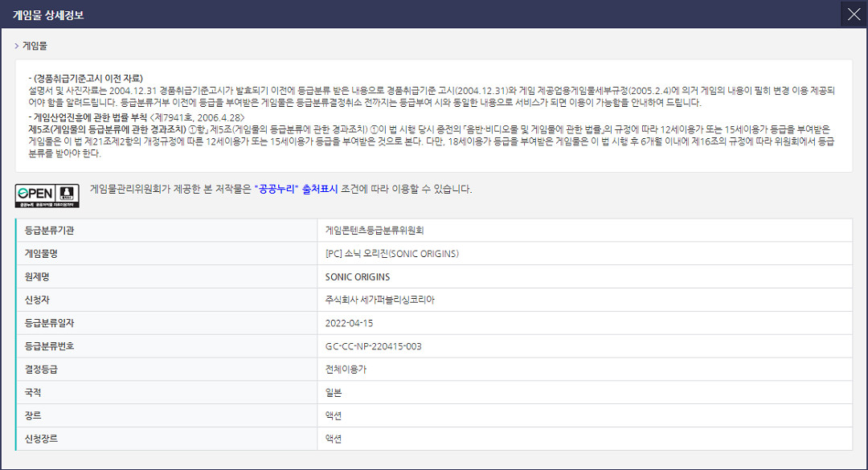This screenshot has height=470, width=868.
Task: Click the OPEN 공공누리 license logo
Action: [47, 195]
